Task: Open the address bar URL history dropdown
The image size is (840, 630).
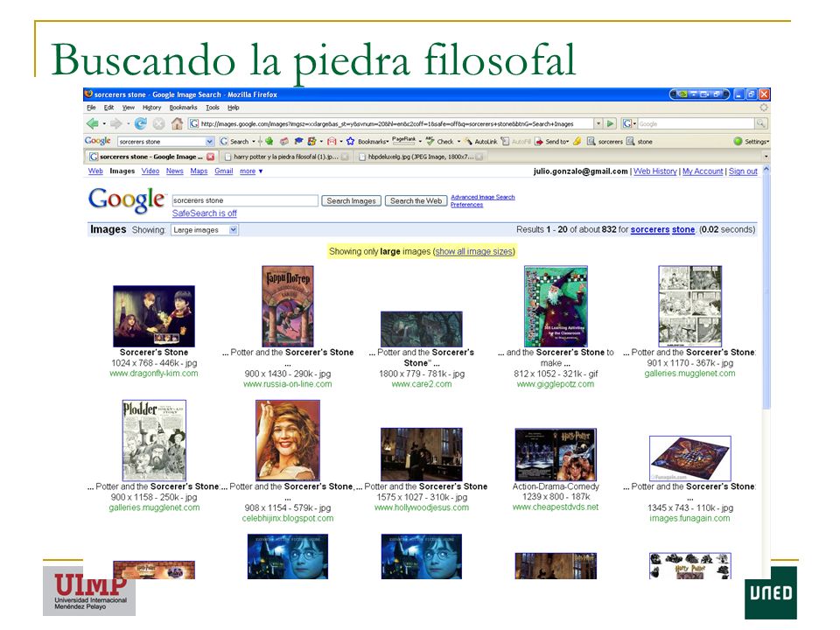Action: pos(598,123)
